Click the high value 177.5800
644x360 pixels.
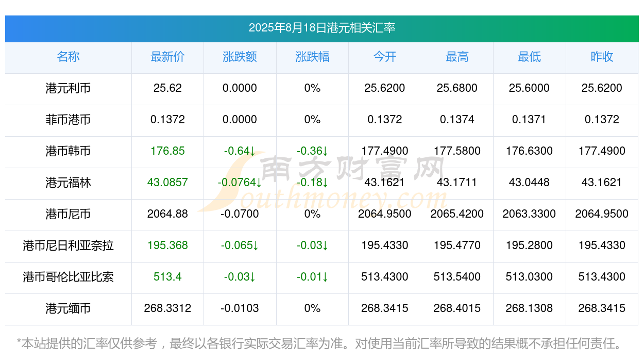pos(457,151)
